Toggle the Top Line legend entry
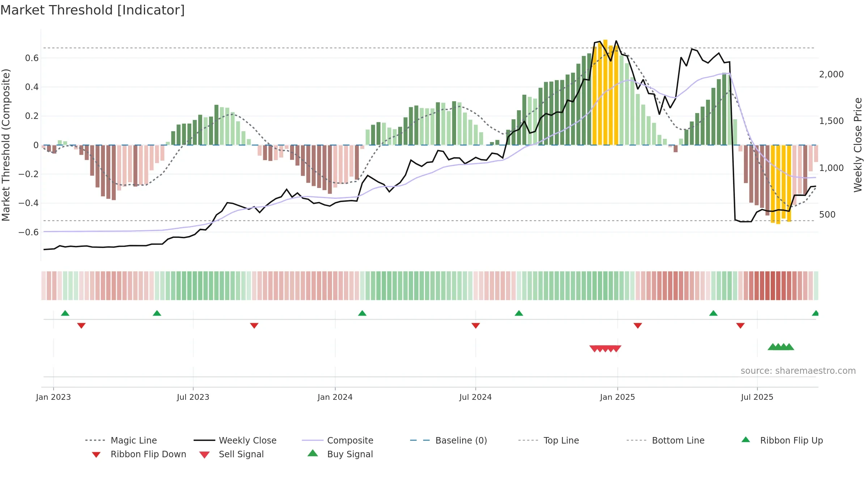Screen dimensions: 868x488 (x=548, y=440)
